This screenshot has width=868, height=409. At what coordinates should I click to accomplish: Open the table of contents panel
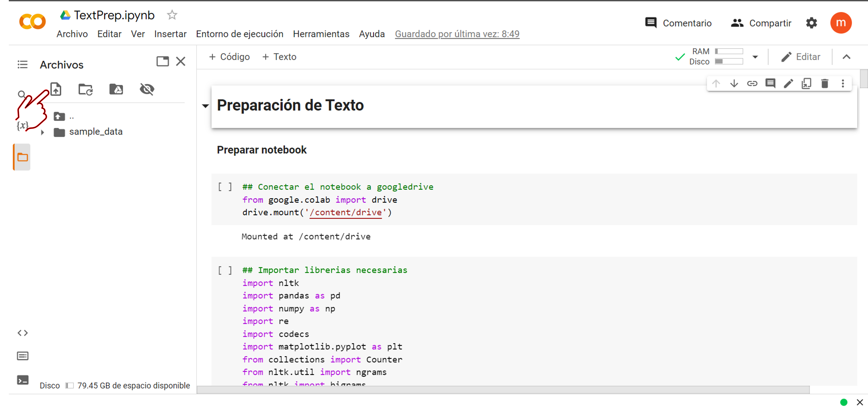pyautogui.click(x=22, y=64)
